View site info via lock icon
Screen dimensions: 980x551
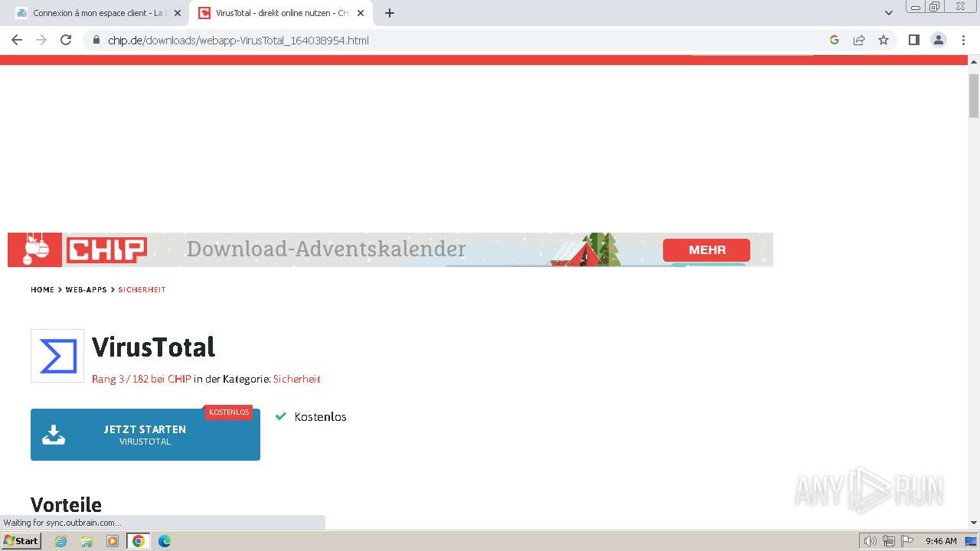coord(96,40)
